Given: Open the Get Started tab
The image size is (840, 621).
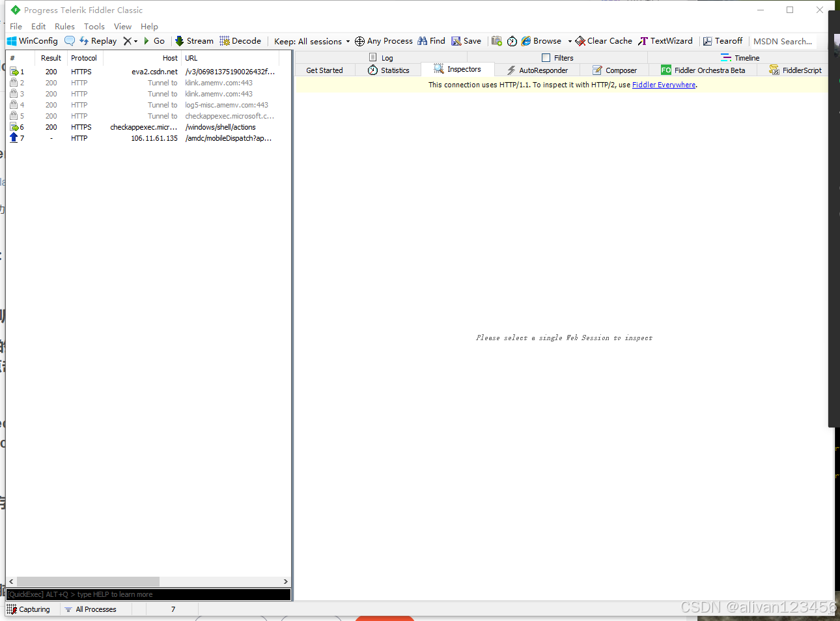Looking at the screenshot, I should pyautogui.click(x=324, y=70).
